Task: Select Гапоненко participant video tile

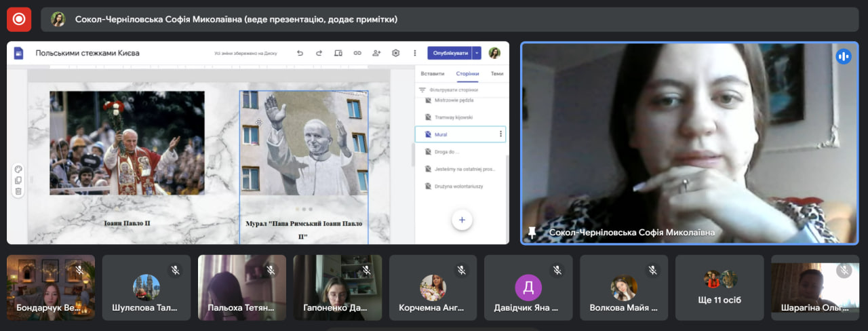Action: [338, 288]
